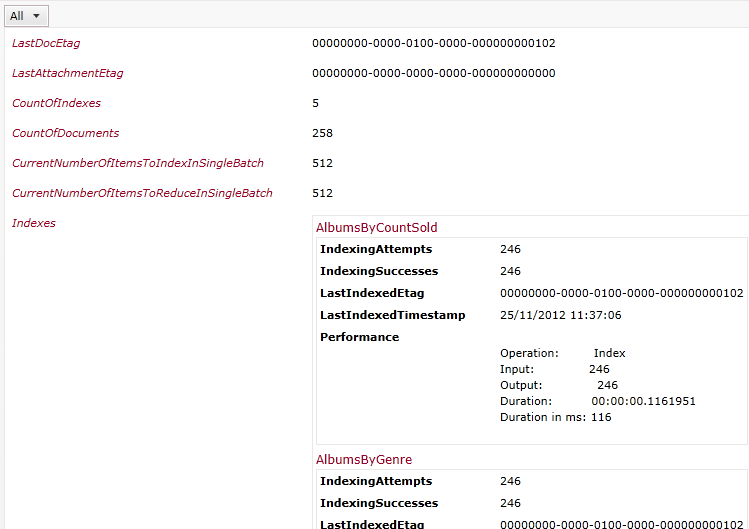The image size is (749, 529).
Task: Click the Operation: Index line
Action: pos(563,353)
